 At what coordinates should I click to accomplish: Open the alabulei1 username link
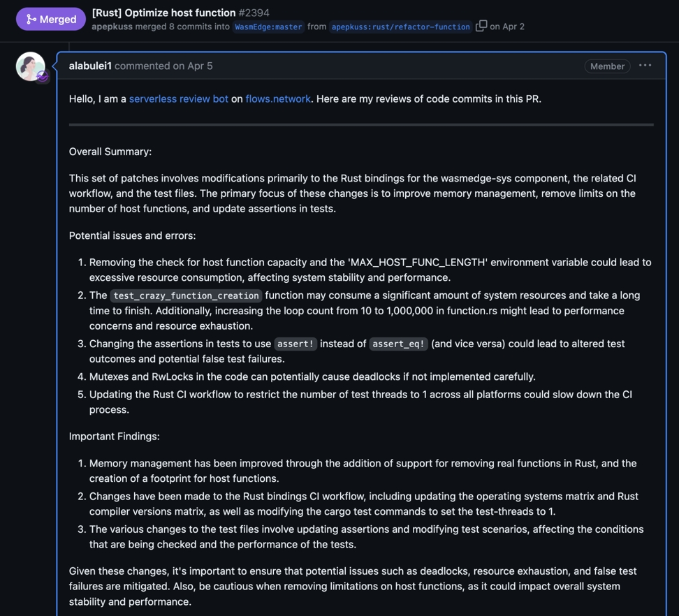click(90, 66)
